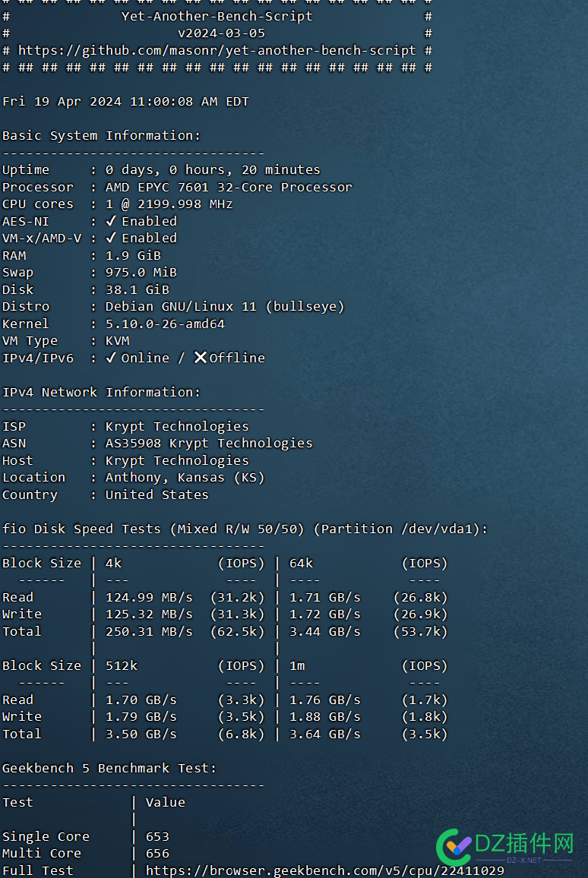Select uptime value 0 days, 0 hours, 20 minutes

tap(213, 170)
